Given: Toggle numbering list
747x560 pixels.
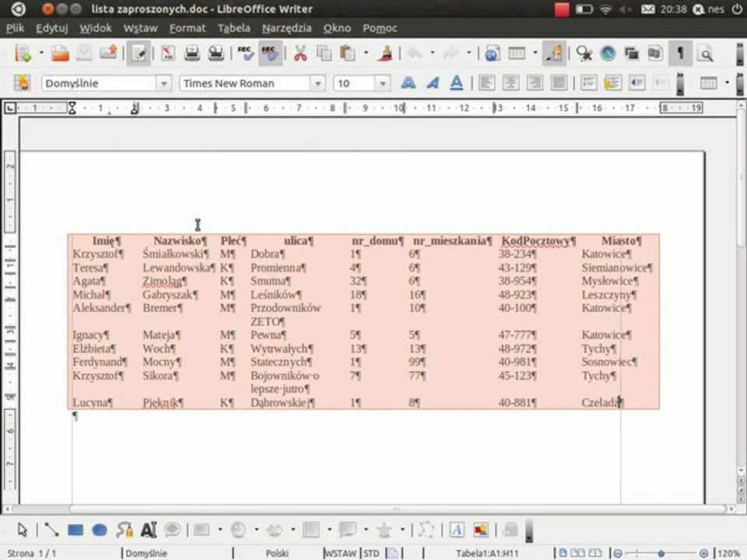Looking at the screenshot, I should [589, 83].
